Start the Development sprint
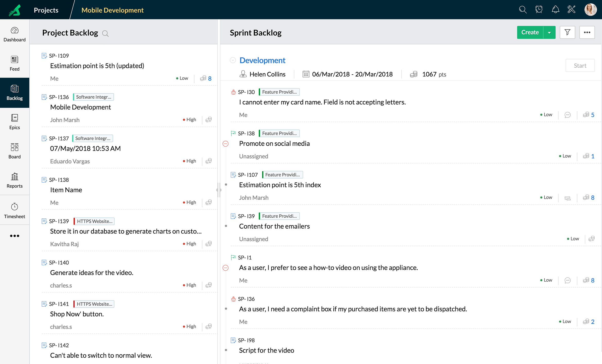Image resolution: width=602 pixels, height=364 pixels. pyautogui.click(x=580, y=66)
